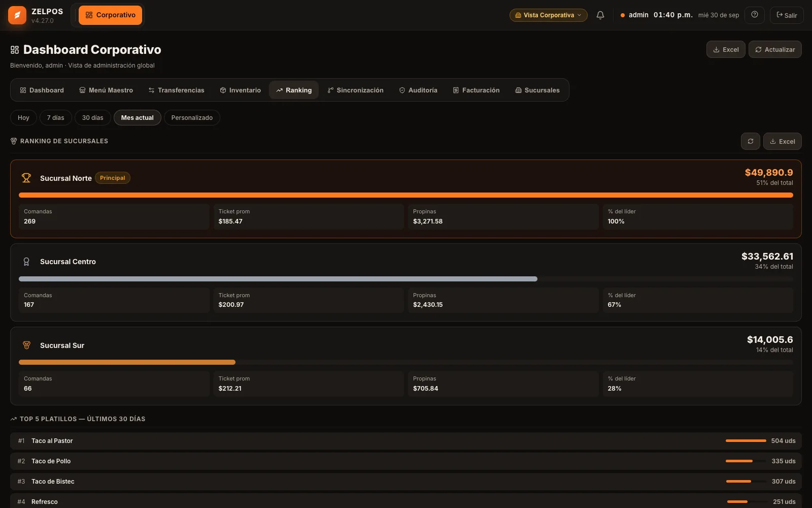Click the $49,890.9 total amount
812x508 pixels.
coord(769,173)
